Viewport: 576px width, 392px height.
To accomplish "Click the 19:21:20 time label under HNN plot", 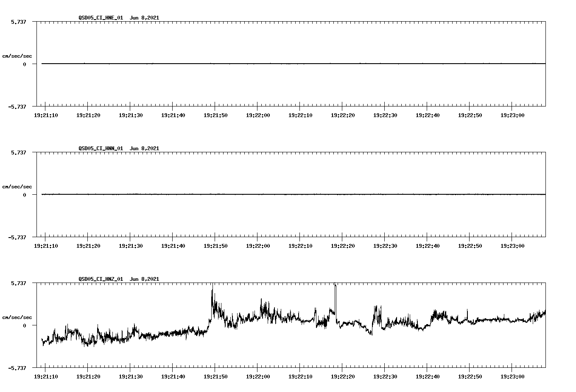I will tap(88, 246).
